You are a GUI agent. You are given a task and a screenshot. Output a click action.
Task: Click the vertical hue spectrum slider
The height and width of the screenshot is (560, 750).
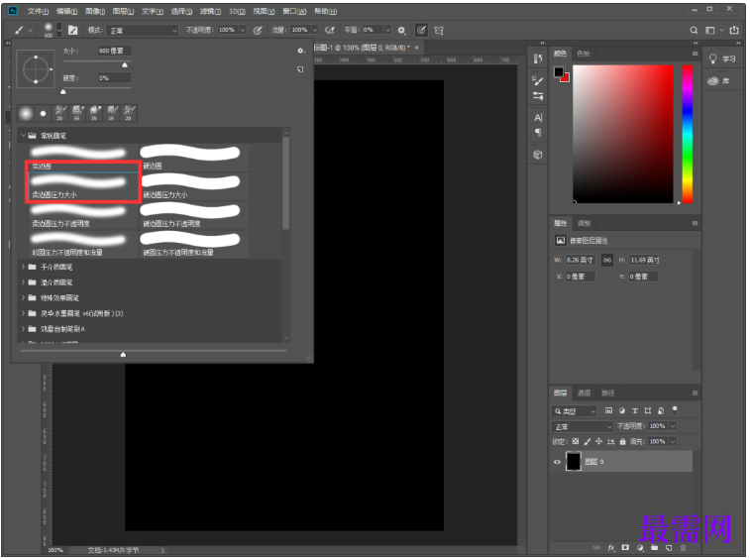pyautogui.click(x=687, y=134)
